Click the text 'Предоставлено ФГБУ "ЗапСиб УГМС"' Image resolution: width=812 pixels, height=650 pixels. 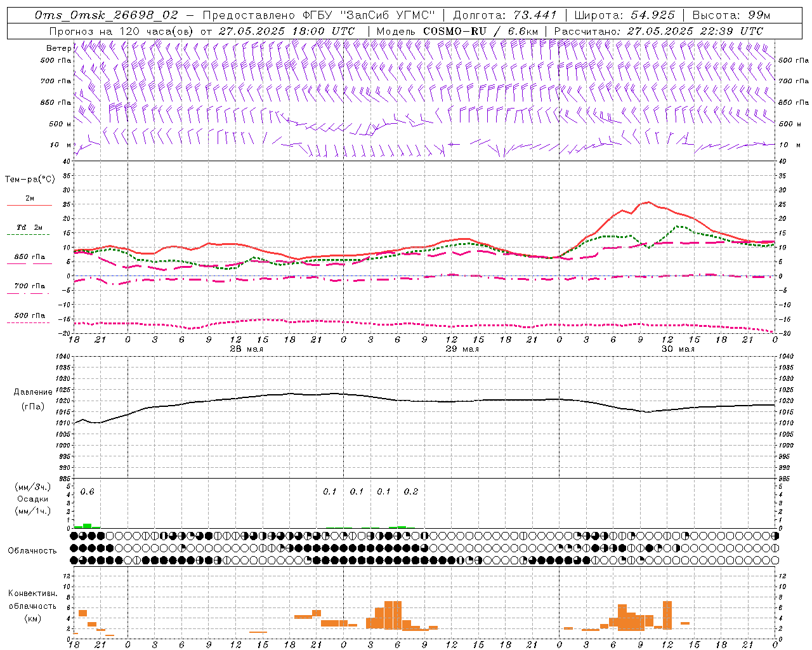pos(319,15)
